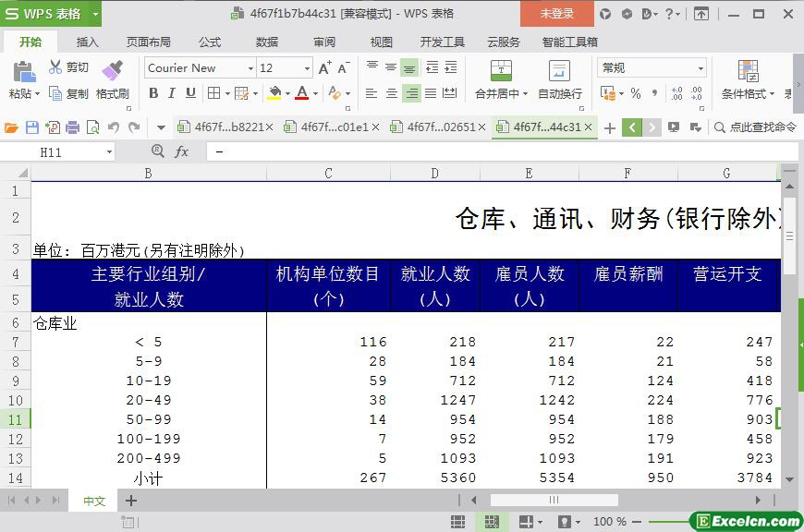
Task: Open the 公式 (Formulas) ribbon tab
Action: coord(210,42)
